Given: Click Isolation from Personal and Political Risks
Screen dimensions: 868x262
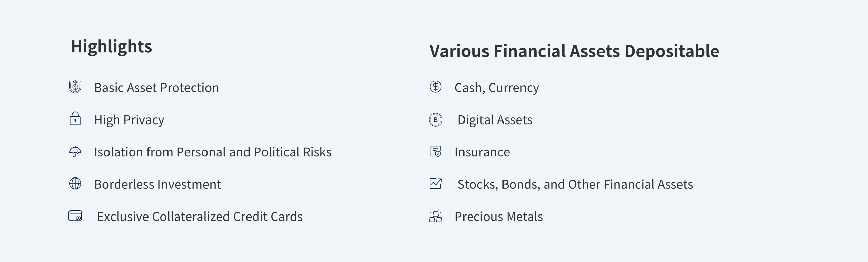Looking at the screenshot, I should 213,152.
